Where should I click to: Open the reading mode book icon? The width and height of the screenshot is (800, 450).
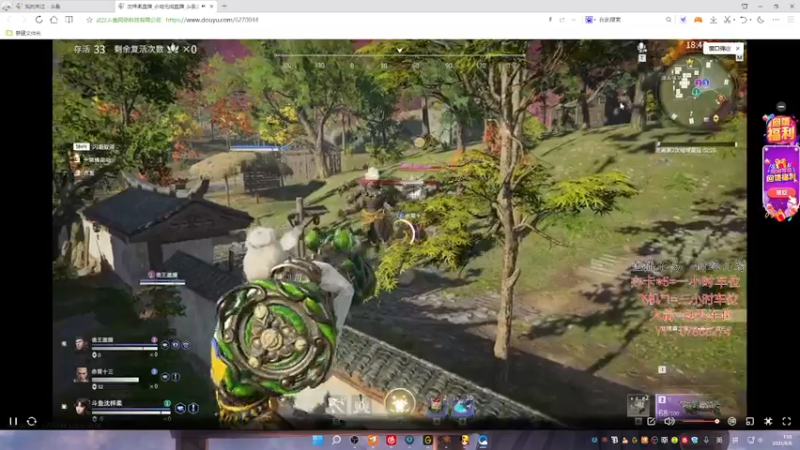(69, 19)
